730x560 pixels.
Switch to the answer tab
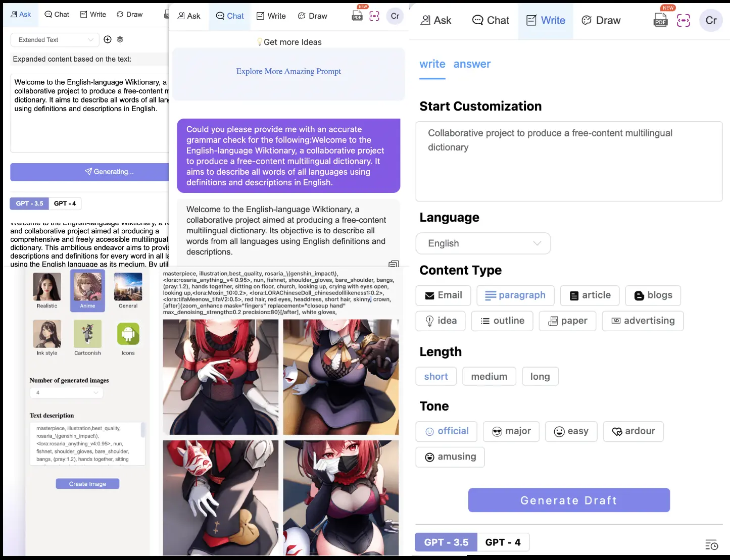coord(472,64)
